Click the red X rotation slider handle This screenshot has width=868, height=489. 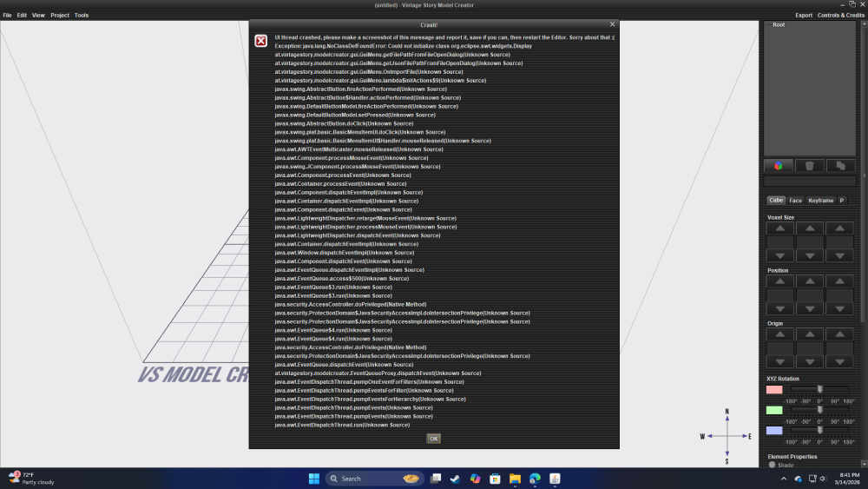click(x=819, y=390)
